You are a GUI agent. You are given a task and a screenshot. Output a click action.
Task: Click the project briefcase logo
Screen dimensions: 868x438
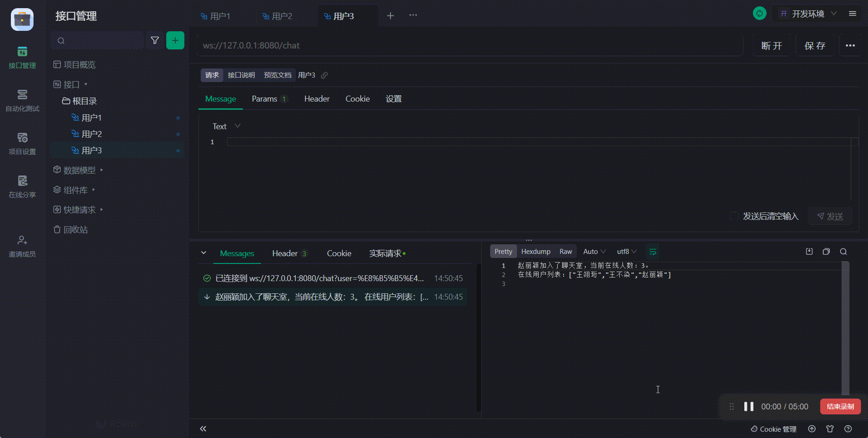pos(22,19)
